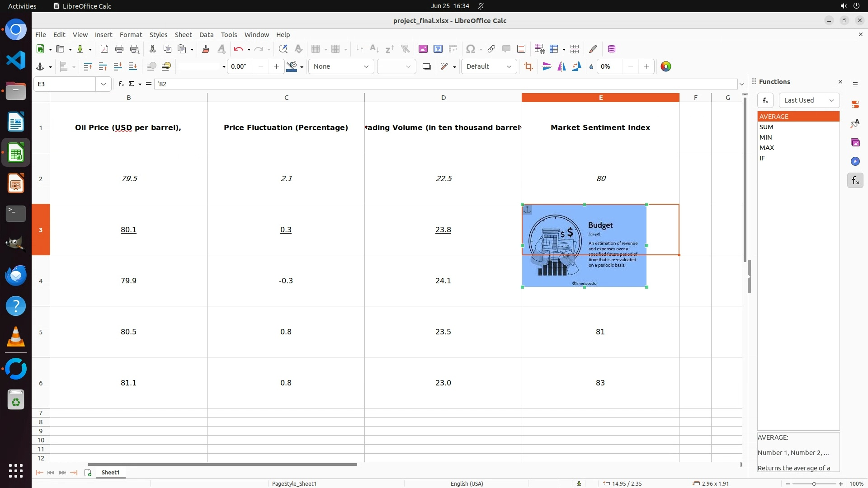
Task: Click the Insert Chart icon
Action: pos(438,49)
